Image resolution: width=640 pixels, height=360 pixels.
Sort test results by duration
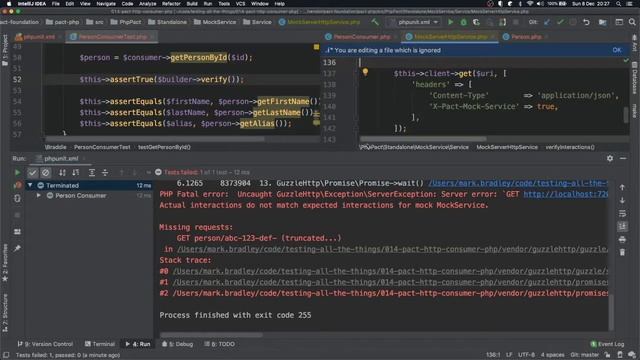tap(76, 173)
